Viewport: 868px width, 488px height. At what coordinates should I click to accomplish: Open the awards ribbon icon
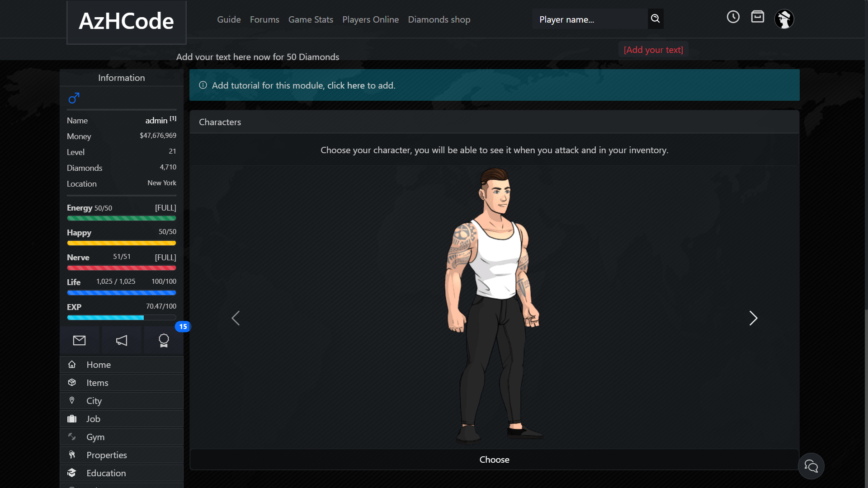click(164, 340)
